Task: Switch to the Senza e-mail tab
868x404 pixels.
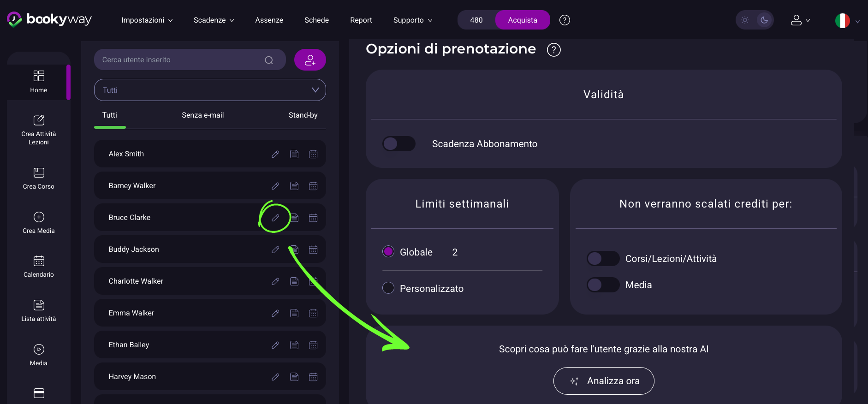Action: coord(202,115)
